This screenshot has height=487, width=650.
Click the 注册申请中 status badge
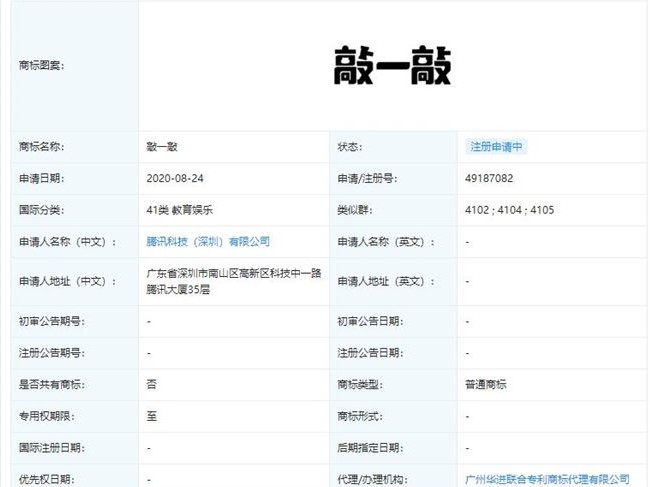tap(497, 146)
